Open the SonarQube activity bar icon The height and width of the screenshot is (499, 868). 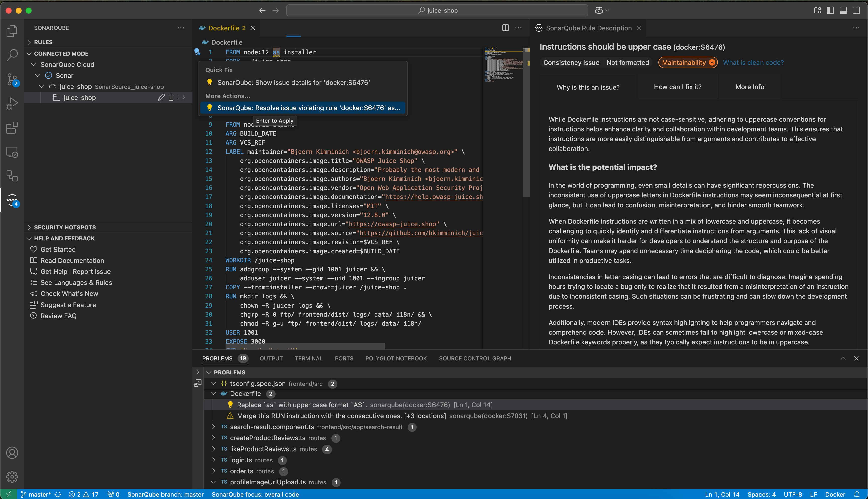tap(12, 199)
